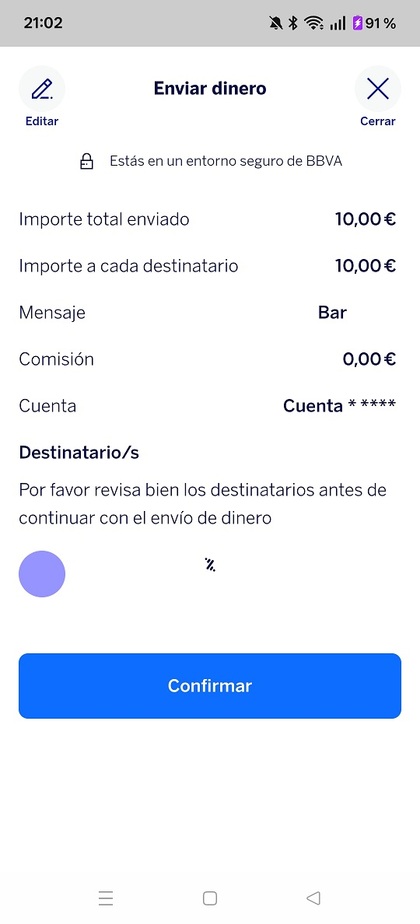Tap the Cerrar label text
The height and width of the screenshot is (924, 420).
coord(378,121)
